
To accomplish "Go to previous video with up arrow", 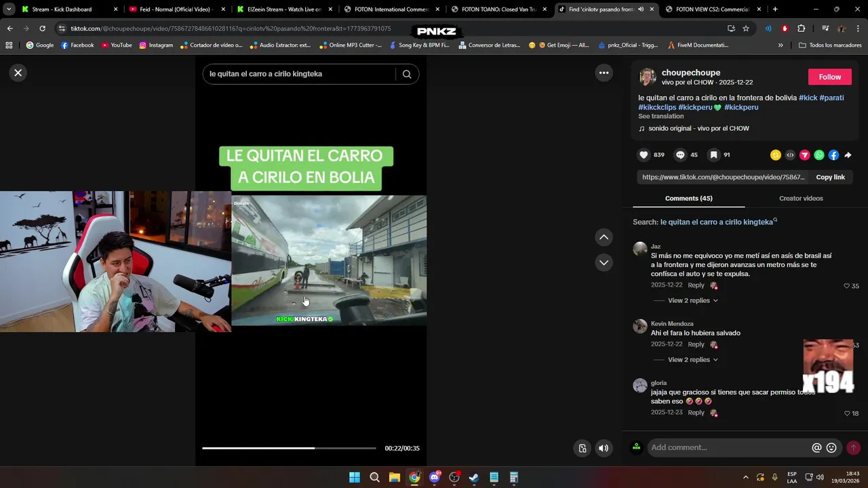I will pyautogui.click(x=604, y=237).
